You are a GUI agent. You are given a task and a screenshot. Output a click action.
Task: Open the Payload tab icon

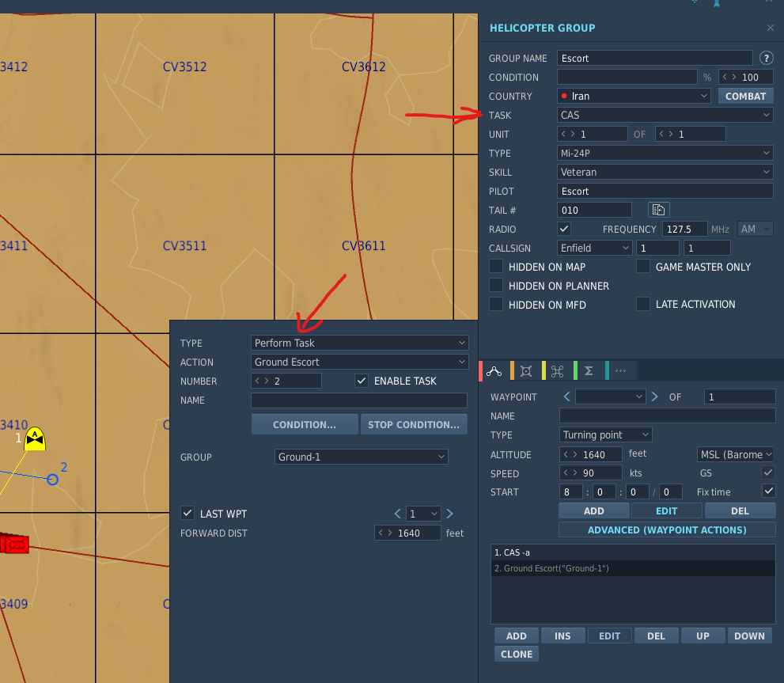(x=525, y=371)
